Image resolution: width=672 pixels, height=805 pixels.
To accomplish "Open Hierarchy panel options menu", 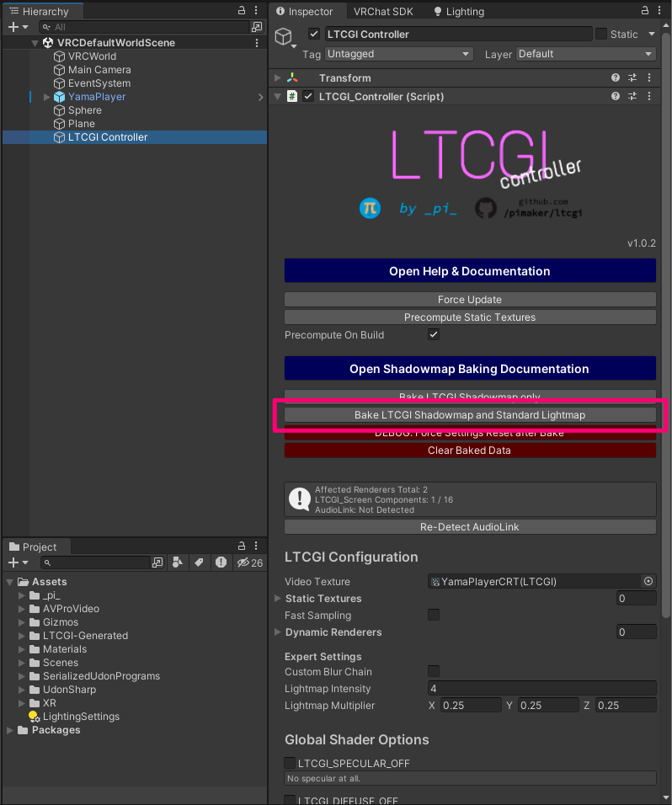I will pos(256,10).
